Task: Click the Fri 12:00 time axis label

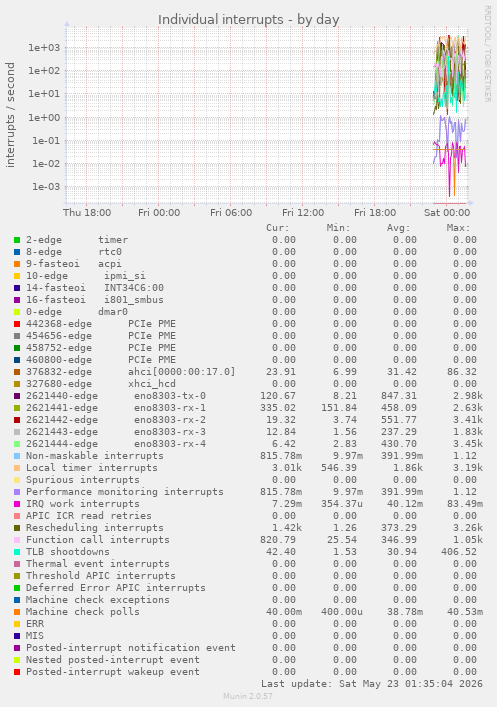Action: (303, 213)
